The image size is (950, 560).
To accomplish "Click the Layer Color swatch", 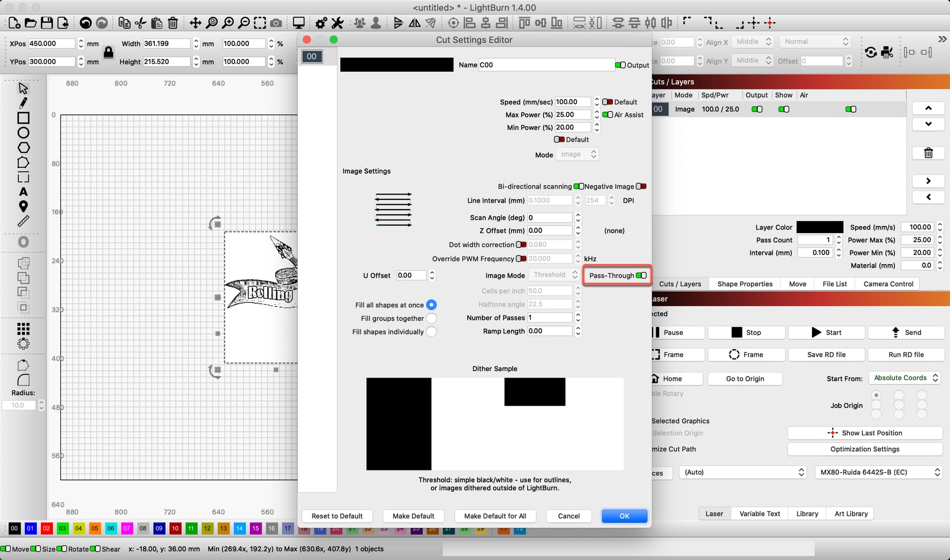I will (819, 227).
